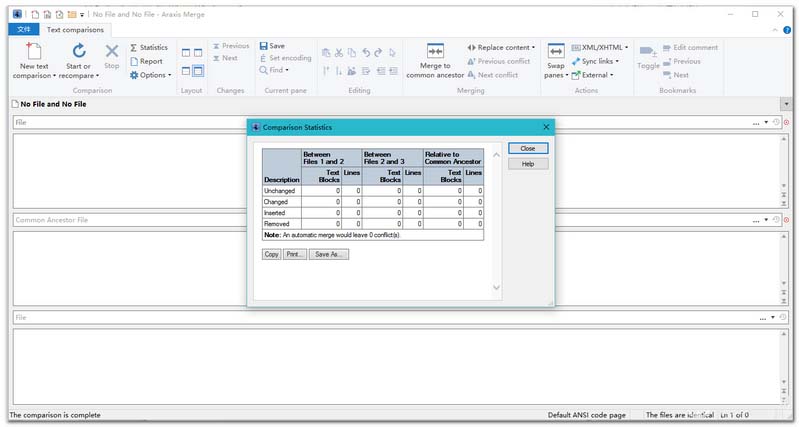The width and height of the screenshot is (799, 427).
Task: Click the Help button in Comparison Statistics
Action: pyautogui.click(x=528, y=164)
